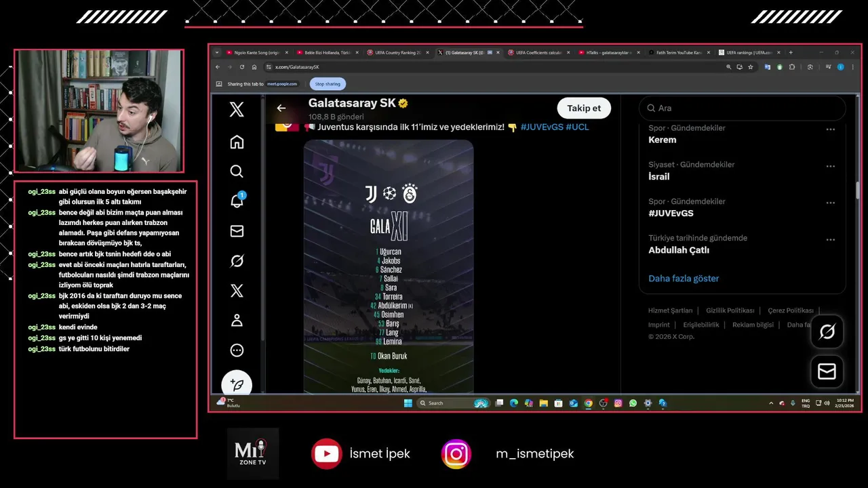The image size is (868, 488).
Task: Open Outlook taskbar icon
Action: (x=573, y=403)
